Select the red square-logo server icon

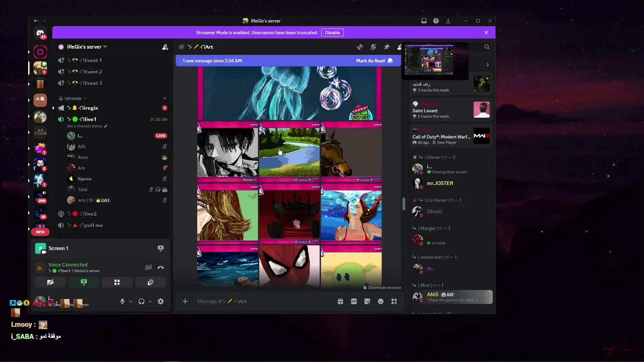pos(40,51)
